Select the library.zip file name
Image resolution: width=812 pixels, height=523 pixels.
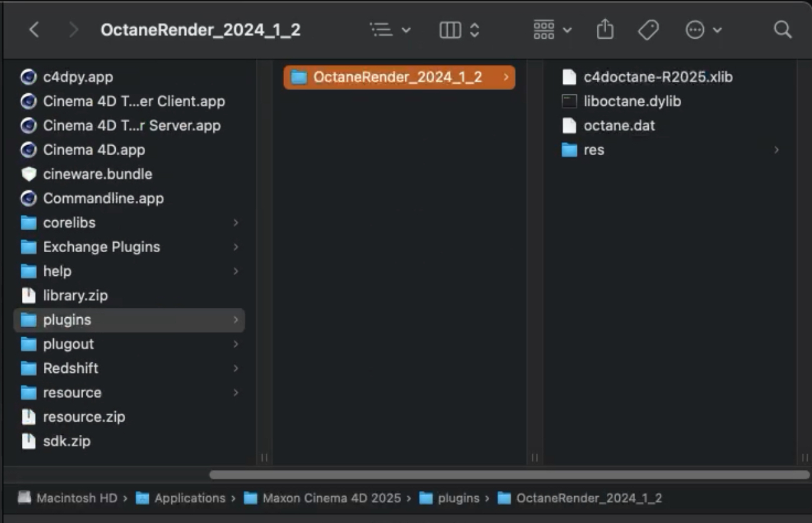tap(76, 295)
